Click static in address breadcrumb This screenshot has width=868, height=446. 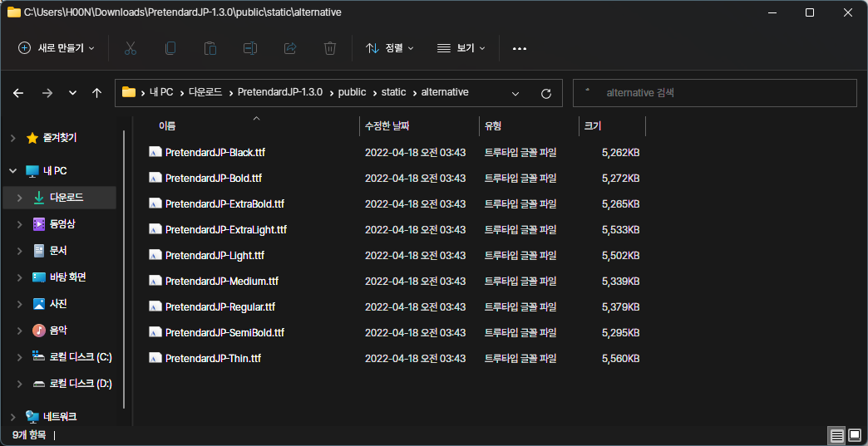click(x=393, y=92)
